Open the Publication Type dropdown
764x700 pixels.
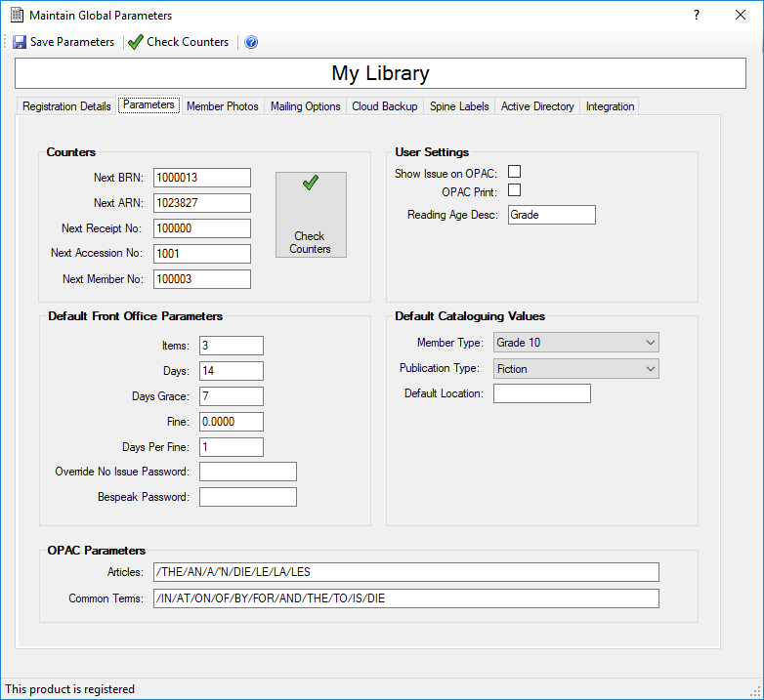click(x=575, y=368)
